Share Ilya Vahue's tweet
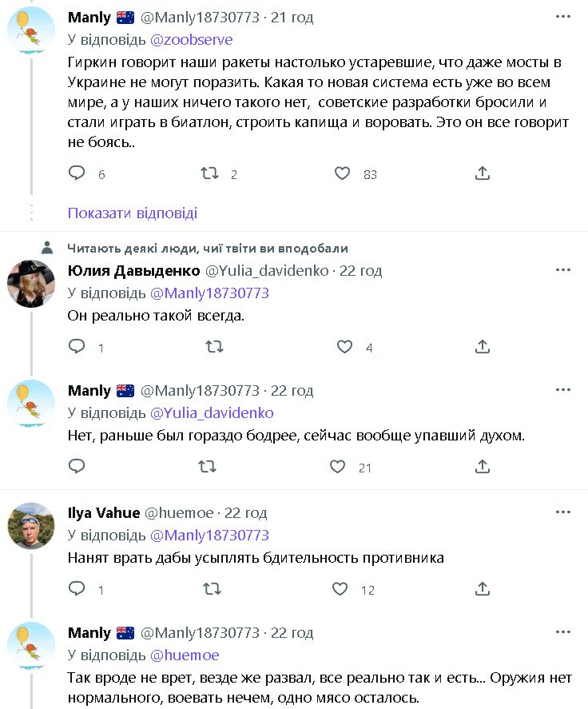Screen dimensions: 588x709 483,589
